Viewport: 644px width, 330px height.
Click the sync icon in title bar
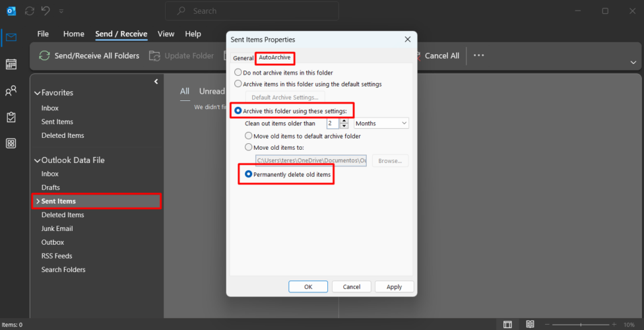click(x=30, y=11)
